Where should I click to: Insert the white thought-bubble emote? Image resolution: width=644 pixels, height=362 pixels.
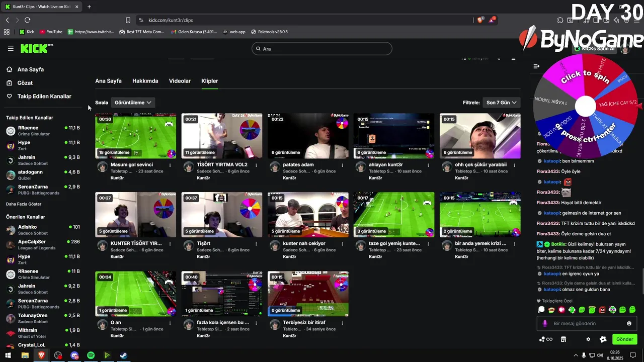(x=541, y=310)
